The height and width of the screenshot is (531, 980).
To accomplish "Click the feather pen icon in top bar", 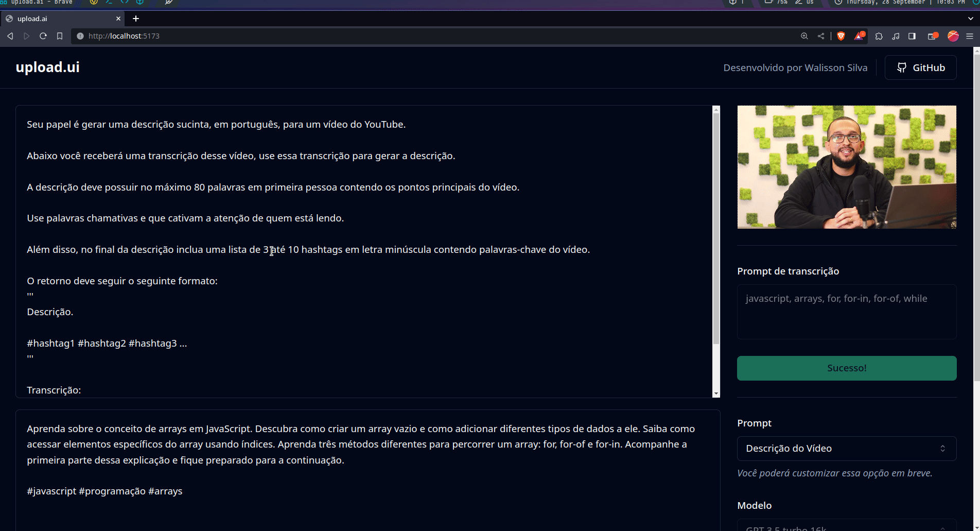I will pyautogui.click(x=169, y=2).
